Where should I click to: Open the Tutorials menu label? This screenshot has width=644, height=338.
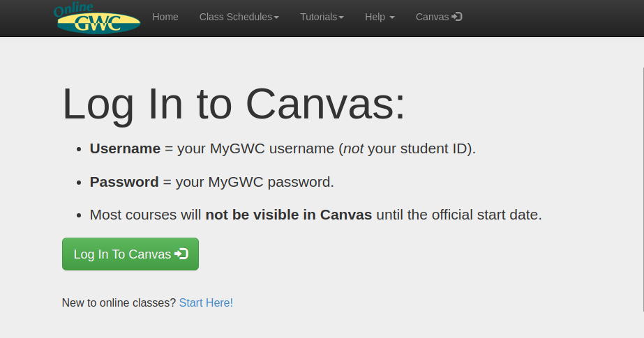[x=319, y=17]
